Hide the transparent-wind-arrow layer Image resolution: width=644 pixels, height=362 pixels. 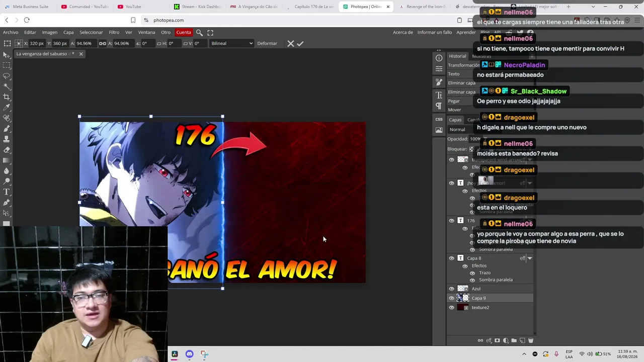pyautogui.click(x=451, y=160)
